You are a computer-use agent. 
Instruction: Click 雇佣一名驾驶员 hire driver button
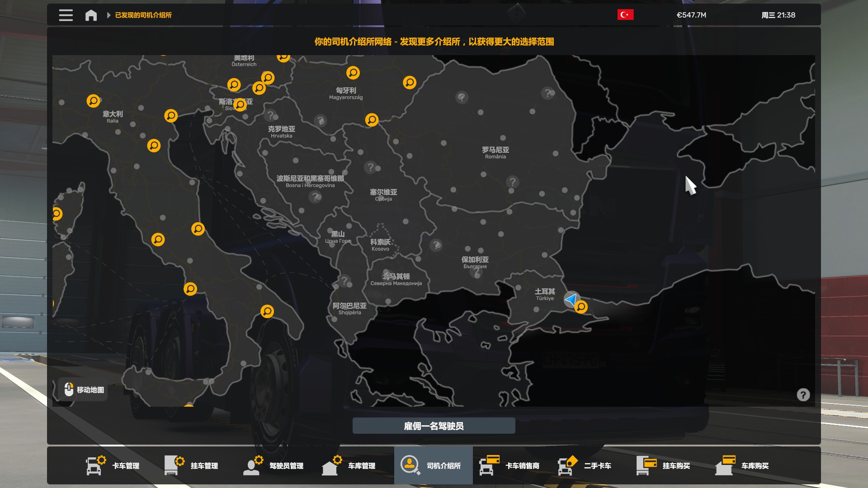pos(434,426)
